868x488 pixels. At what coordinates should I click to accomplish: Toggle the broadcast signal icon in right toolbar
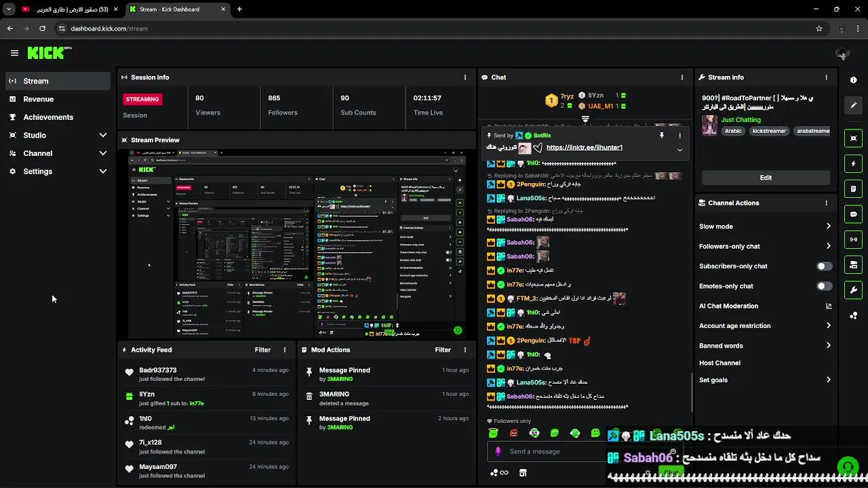853,239
